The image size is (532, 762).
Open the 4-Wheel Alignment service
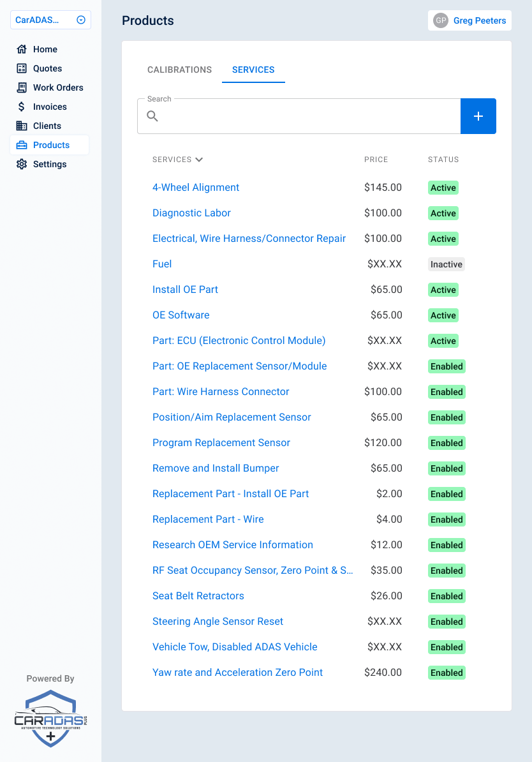click(x=196, y=188)
